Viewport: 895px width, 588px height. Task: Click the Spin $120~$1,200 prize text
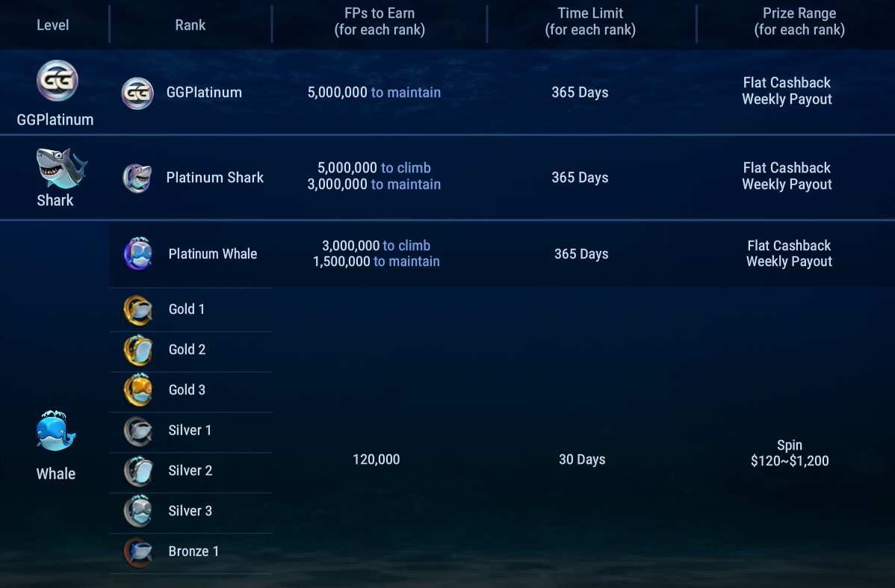click(x=790, y=454)
